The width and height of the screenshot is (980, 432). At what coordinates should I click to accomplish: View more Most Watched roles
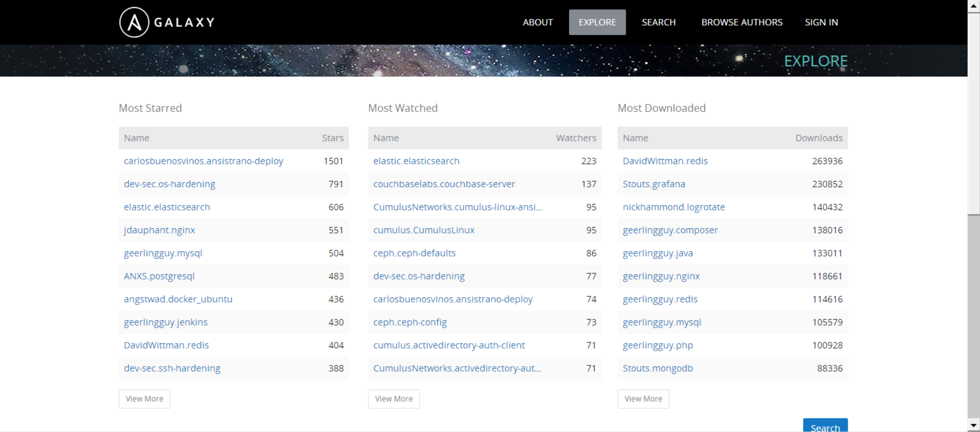394,399
